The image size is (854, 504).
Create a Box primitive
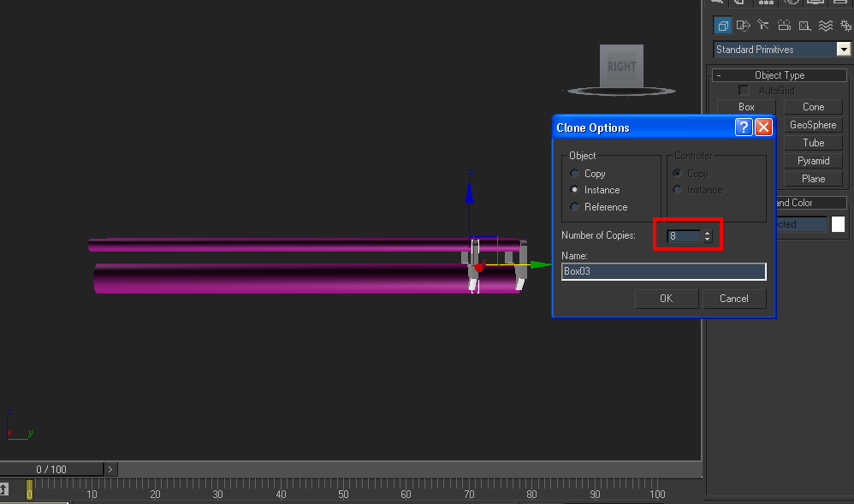(x=746, y=107)
